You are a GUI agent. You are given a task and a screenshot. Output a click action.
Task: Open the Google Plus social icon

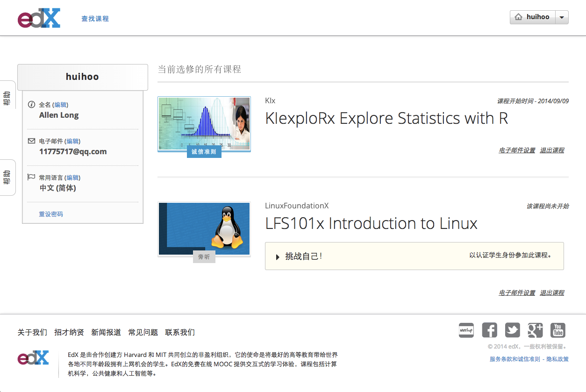click(535, 330)
